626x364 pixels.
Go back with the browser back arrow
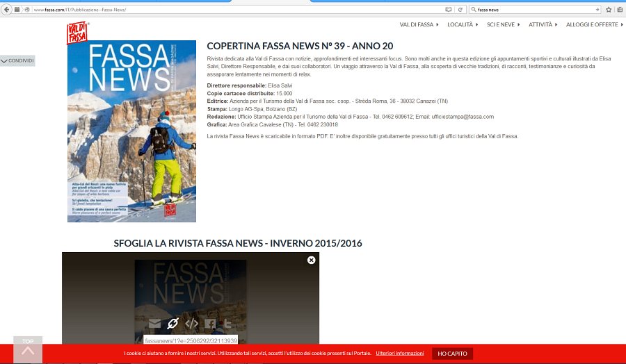[6, 10]
